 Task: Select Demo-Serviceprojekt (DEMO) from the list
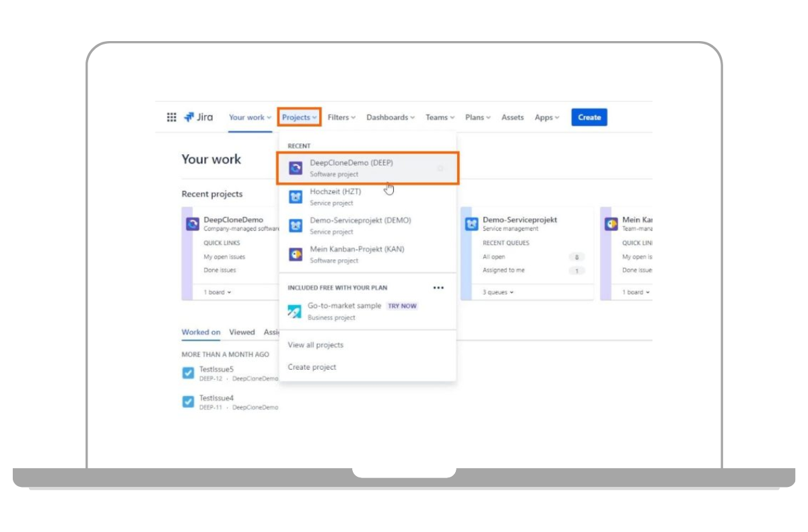(360, 225)
